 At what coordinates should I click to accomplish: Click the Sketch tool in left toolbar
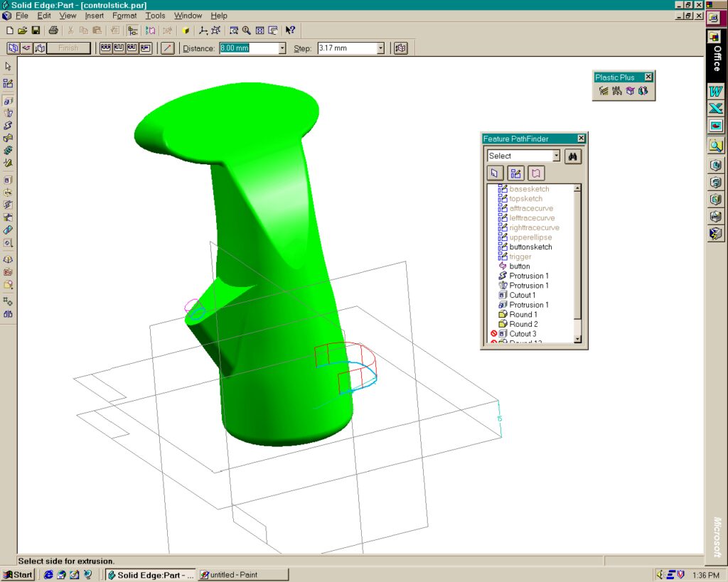click(x=8, y=83)
